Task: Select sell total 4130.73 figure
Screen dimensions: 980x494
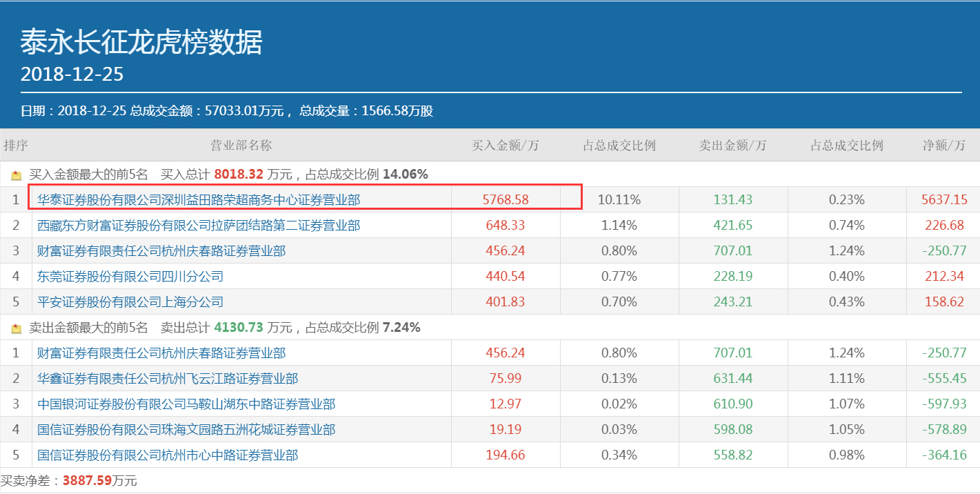Action: pyautogui.click(x=238, y=328)
